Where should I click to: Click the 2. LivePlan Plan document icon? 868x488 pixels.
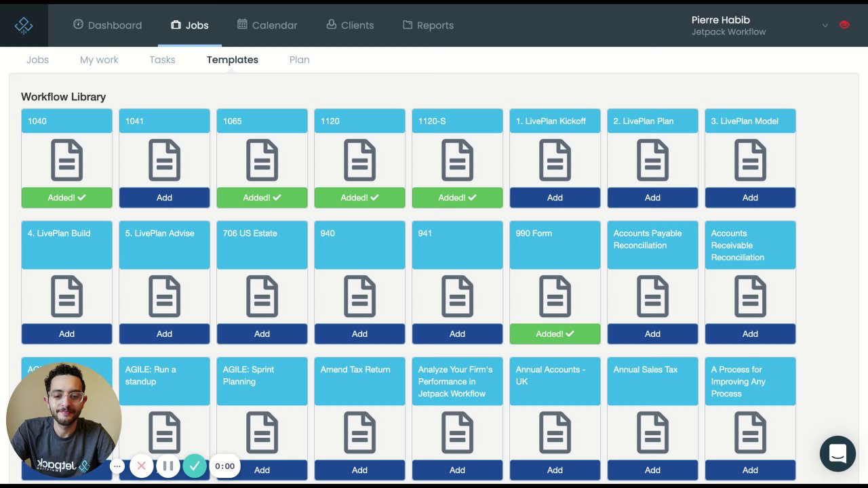pos(652,160)
